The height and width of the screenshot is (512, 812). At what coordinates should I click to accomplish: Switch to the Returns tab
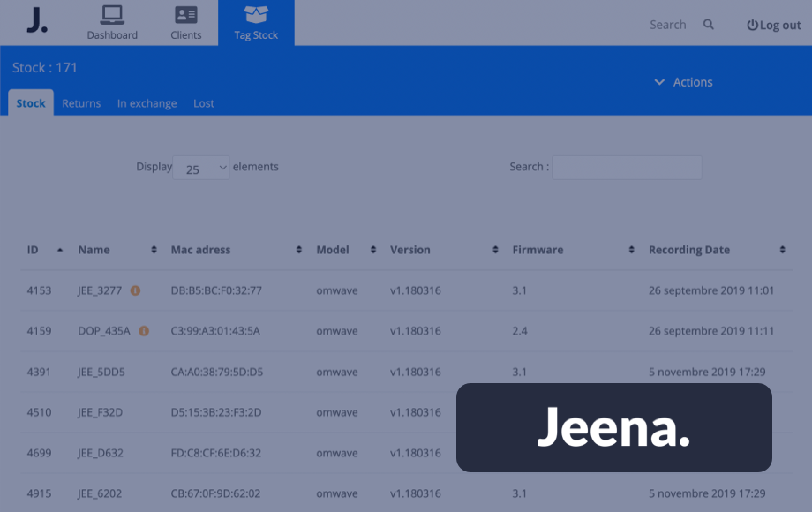(x=81, y=103)
